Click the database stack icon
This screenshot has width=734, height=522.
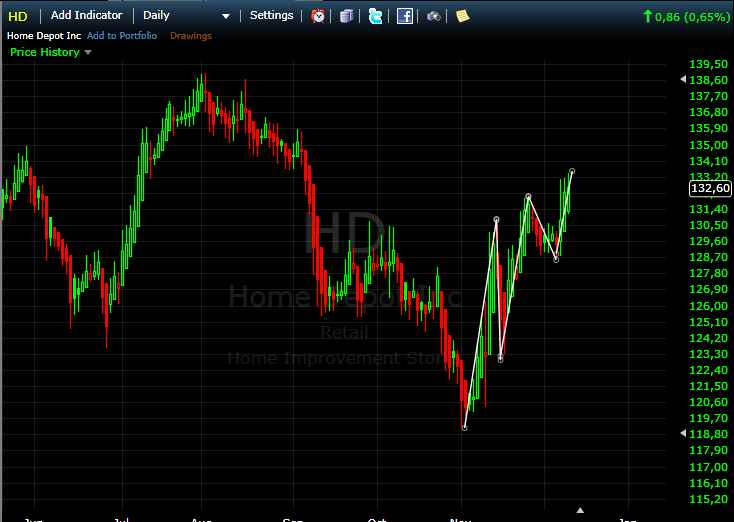click(x=346, y=16)
